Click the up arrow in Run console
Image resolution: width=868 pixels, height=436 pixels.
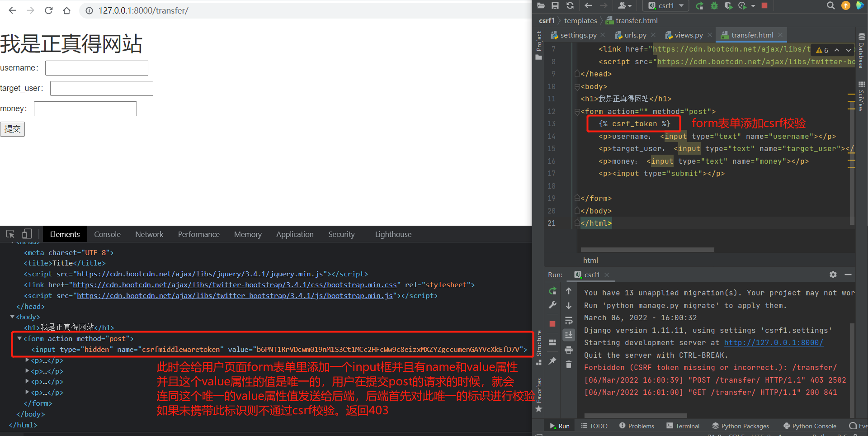[569, 291]
